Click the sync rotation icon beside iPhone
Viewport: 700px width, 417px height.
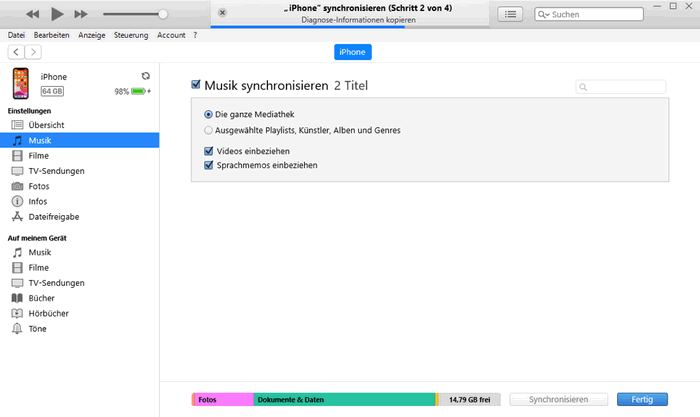pyautogui.click(x=146, y=76)
